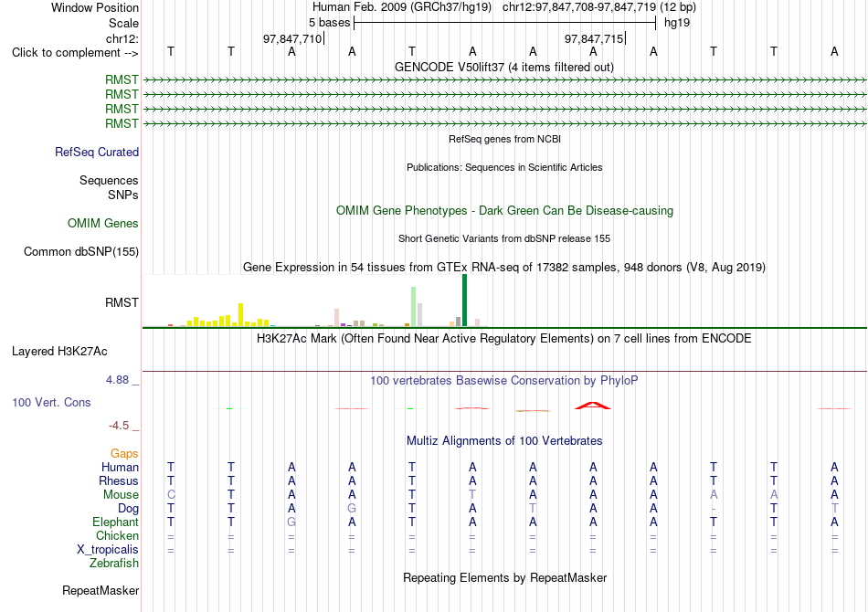868x612 pixels.
Task: Click the 'GENCODE V50lift37 (4 items filtered out)' title
Action: click(x=503, y=68)
